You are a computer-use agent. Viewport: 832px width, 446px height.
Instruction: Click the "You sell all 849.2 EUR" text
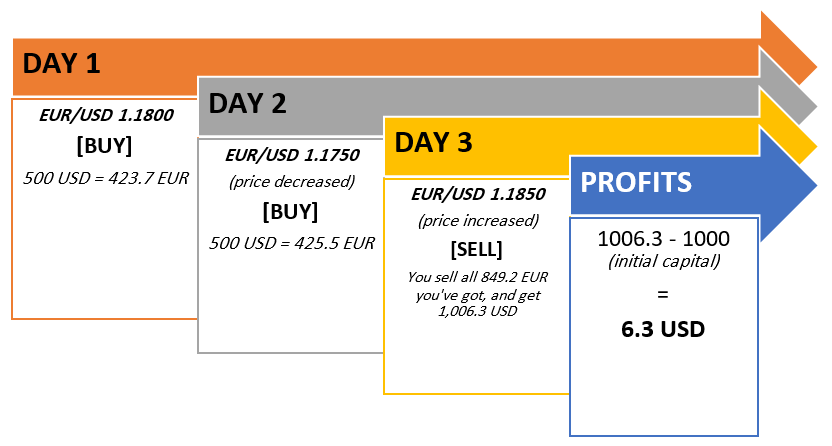click(x=475, y=277)
